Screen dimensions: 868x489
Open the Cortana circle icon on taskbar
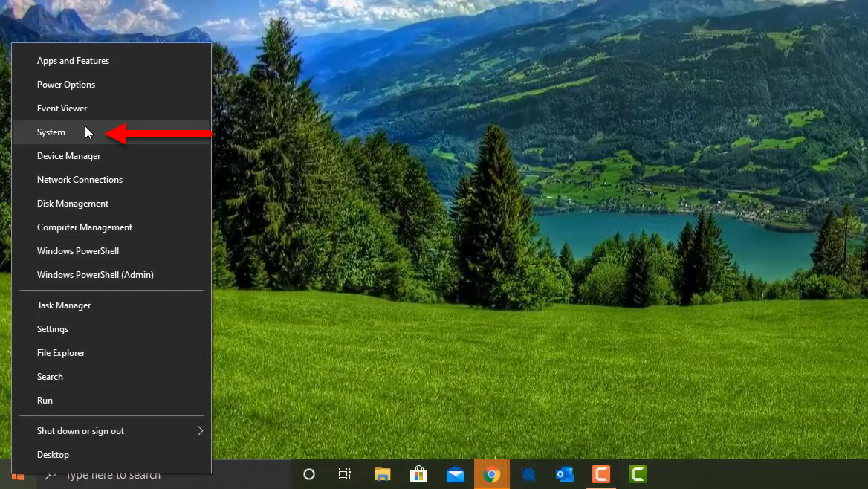click(x=309, y=474)
